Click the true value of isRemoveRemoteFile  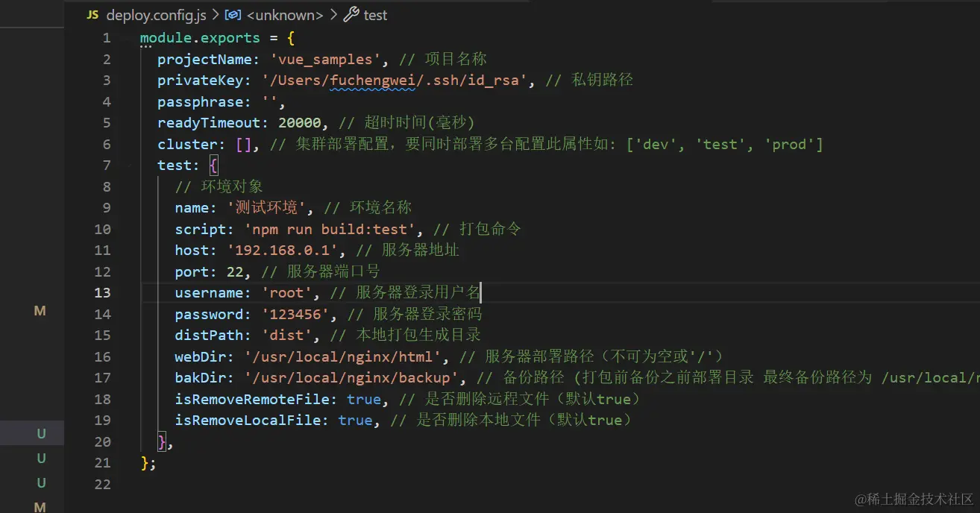click(363, 399)
